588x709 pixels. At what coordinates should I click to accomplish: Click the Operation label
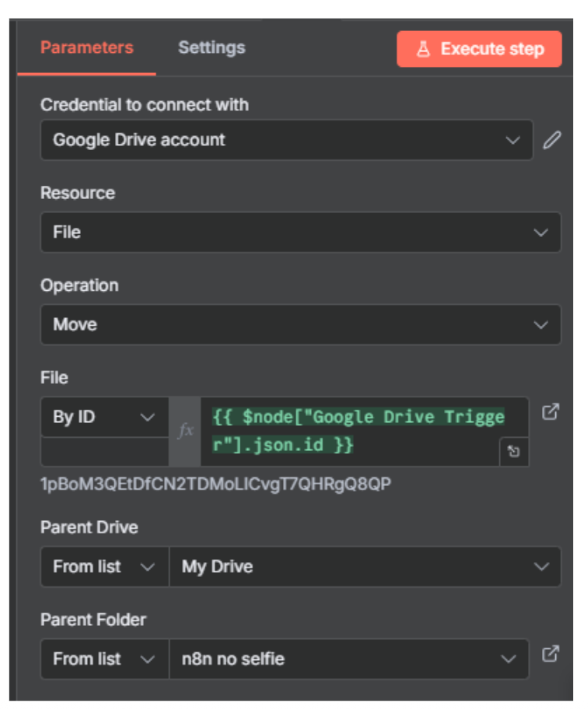coord(79,286)
